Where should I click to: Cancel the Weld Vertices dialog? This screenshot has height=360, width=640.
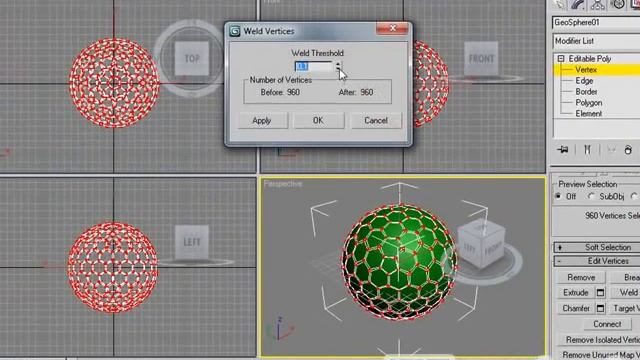(x=376, y=121)
